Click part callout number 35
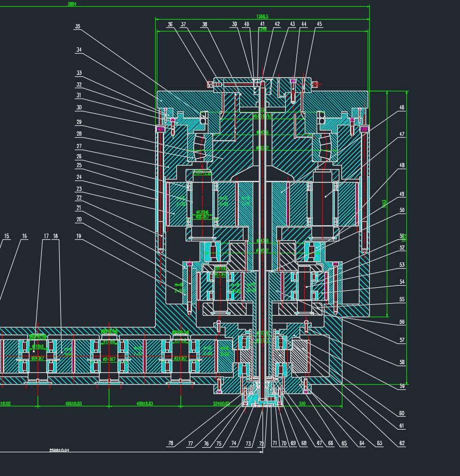 77,26
